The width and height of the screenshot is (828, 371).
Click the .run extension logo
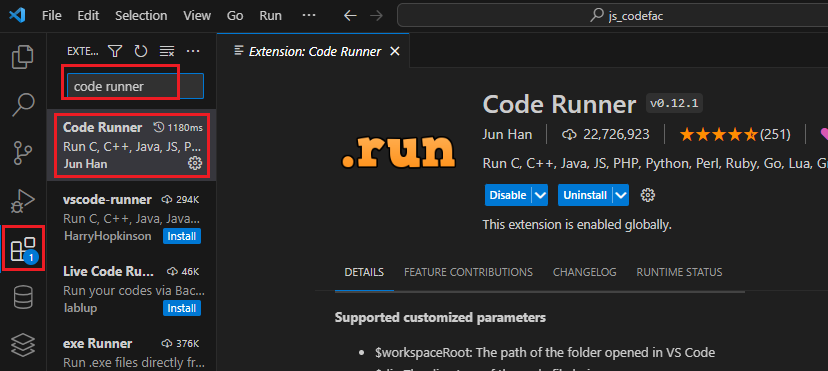click(x=399, y=151)
